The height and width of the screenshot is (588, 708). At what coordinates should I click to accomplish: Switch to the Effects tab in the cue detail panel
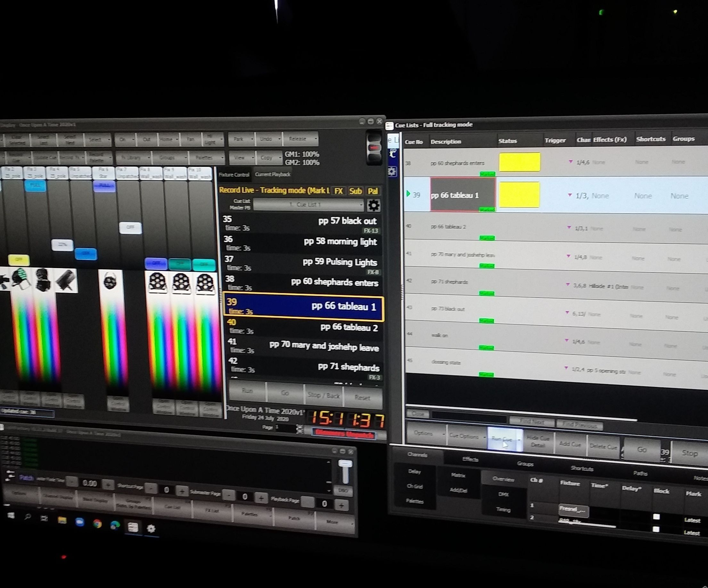pyautogui.click(x=471, y=459)
